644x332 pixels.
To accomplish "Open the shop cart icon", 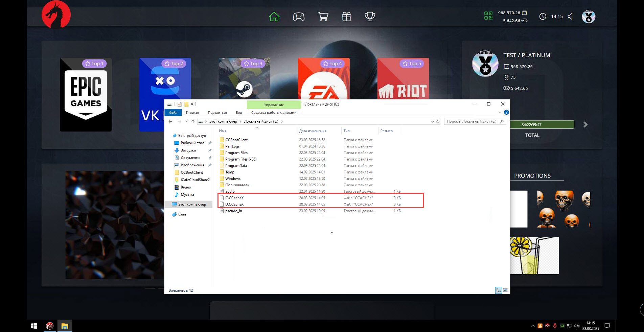I will 323,17.
